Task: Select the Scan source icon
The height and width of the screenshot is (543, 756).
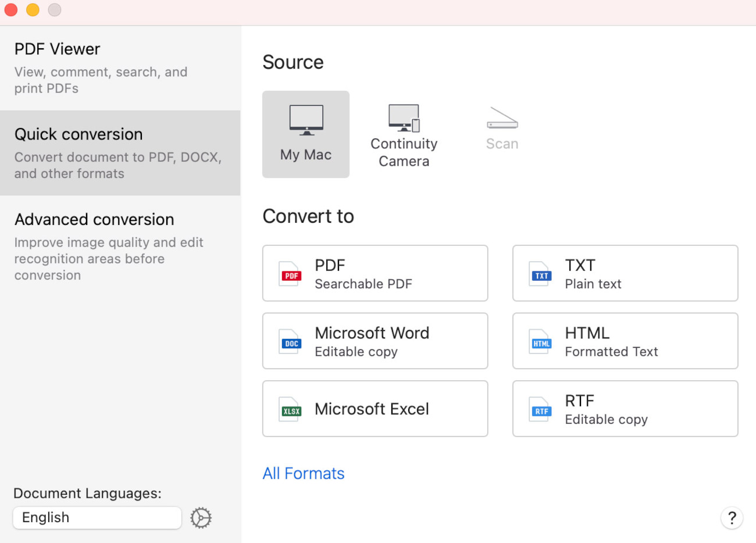Action: (502, 117)
